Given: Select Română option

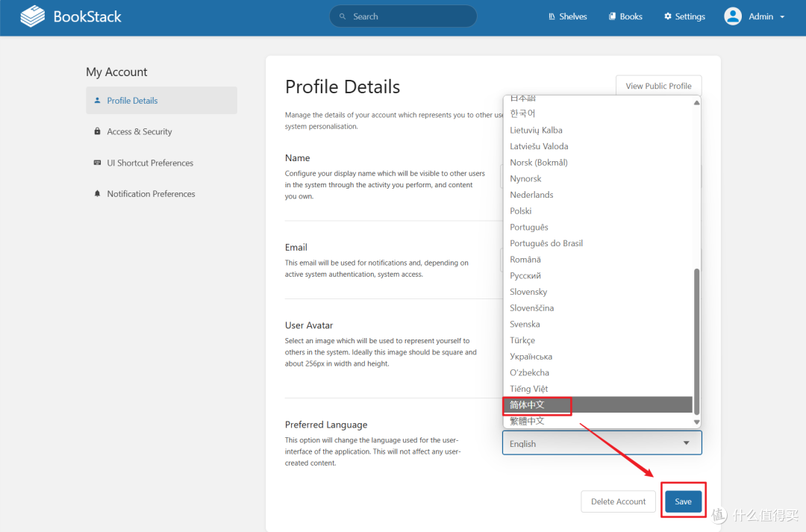Looking at the screenshot, I should tap(598, 260).
